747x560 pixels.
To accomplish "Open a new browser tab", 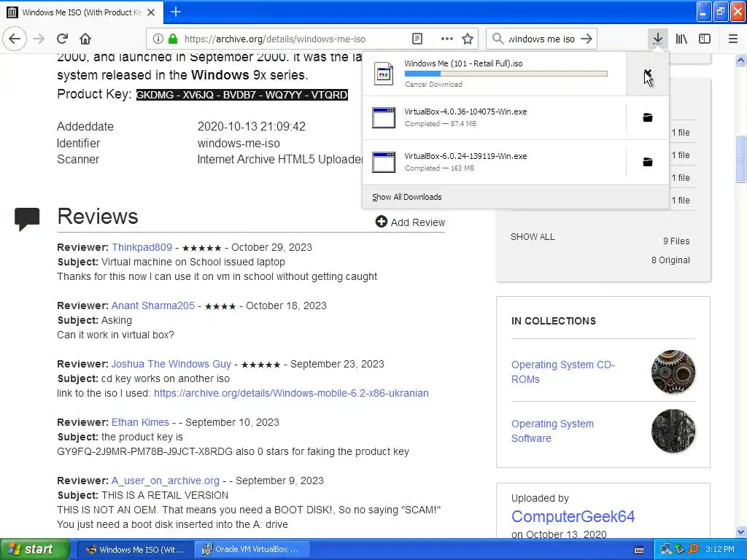I will coord(176,12).
